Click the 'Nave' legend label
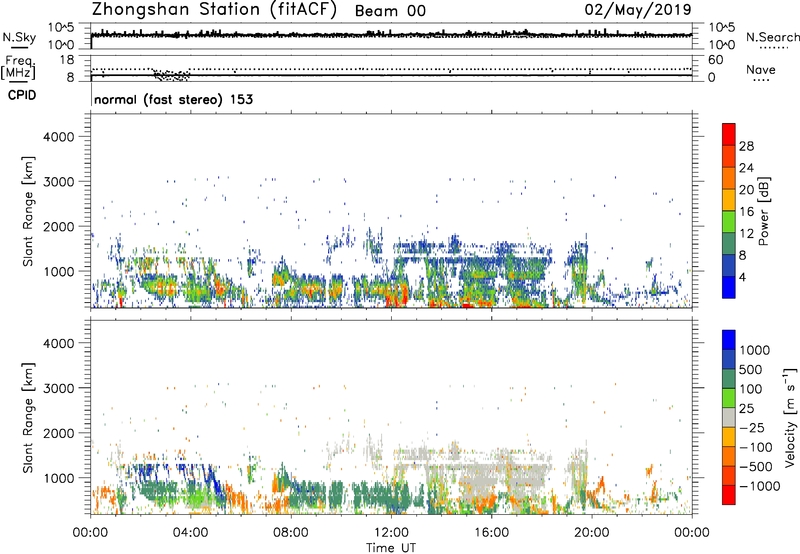This screenshot has width=800, height=554. 761,70
